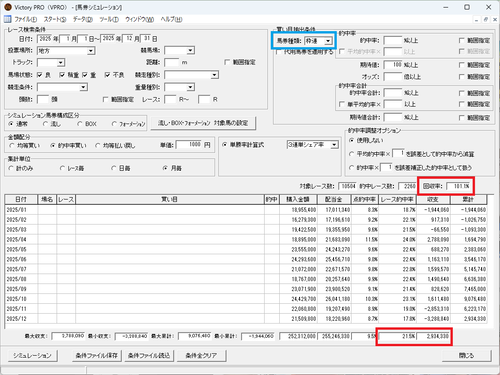The width and height of the screenshot is (500, 375).
Task: Toggle the 稍重 track condition checkbox
Action: point(62,75)
